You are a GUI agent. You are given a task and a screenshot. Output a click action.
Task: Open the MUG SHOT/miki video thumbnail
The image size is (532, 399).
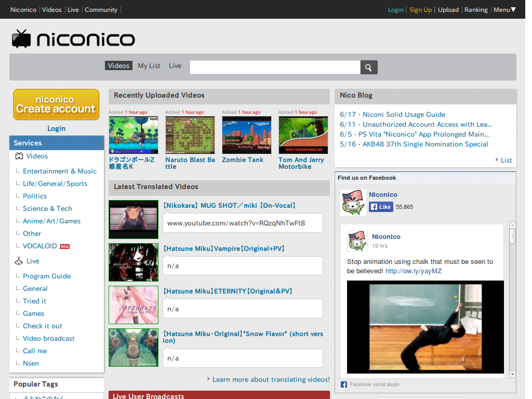click(134, 219)
